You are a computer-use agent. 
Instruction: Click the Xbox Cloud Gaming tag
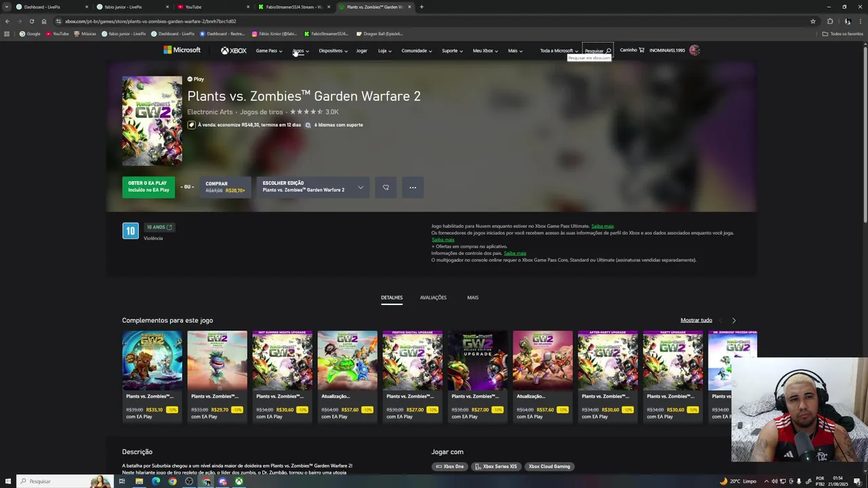tap(549, 466)
